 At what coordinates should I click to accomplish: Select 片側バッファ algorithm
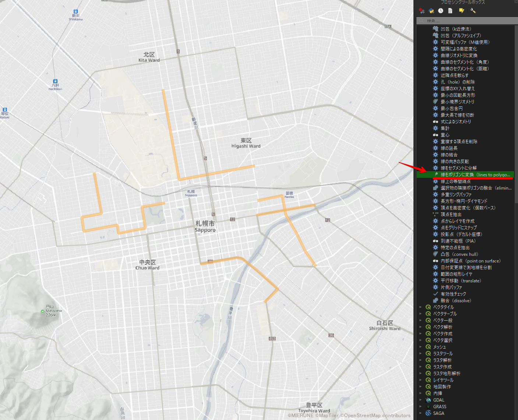tap(451, 287)
